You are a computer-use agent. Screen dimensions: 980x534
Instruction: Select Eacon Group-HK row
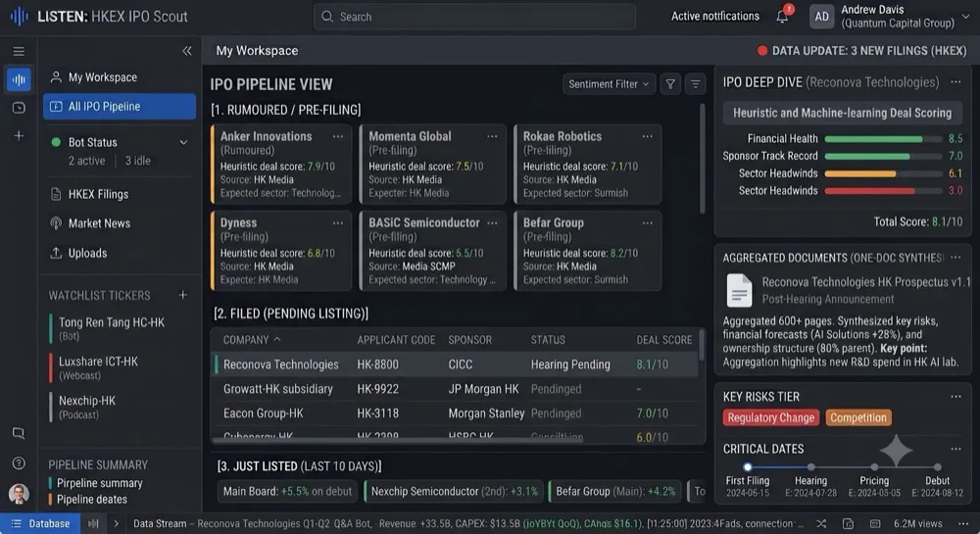coord(457,413)
